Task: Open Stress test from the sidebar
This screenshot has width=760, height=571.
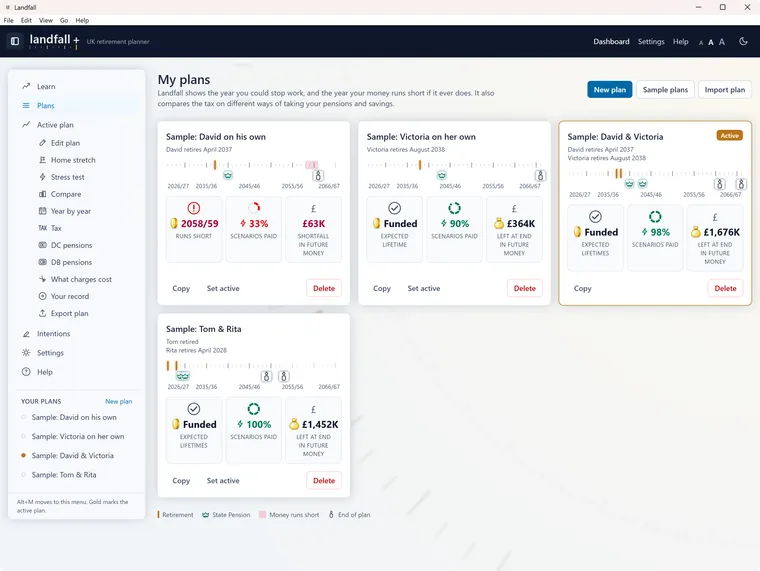Action: (67, 177)
